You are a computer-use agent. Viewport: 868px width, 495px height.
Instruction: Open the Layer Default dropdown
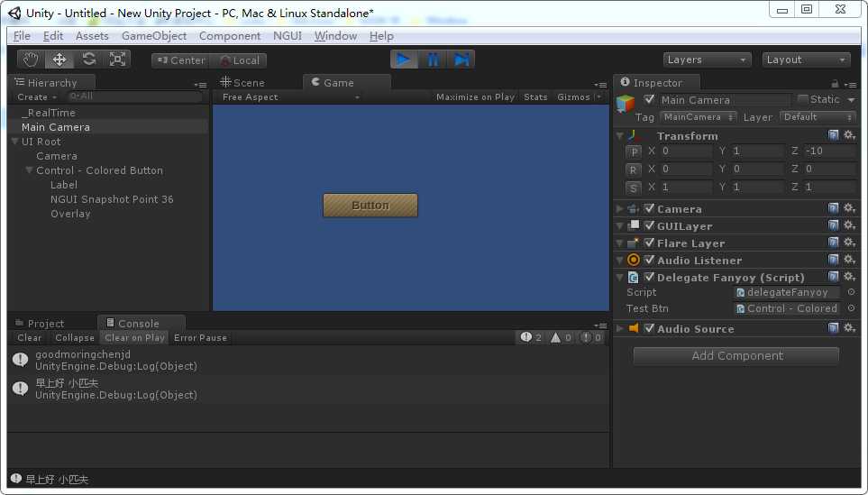[x=817, y=117]
